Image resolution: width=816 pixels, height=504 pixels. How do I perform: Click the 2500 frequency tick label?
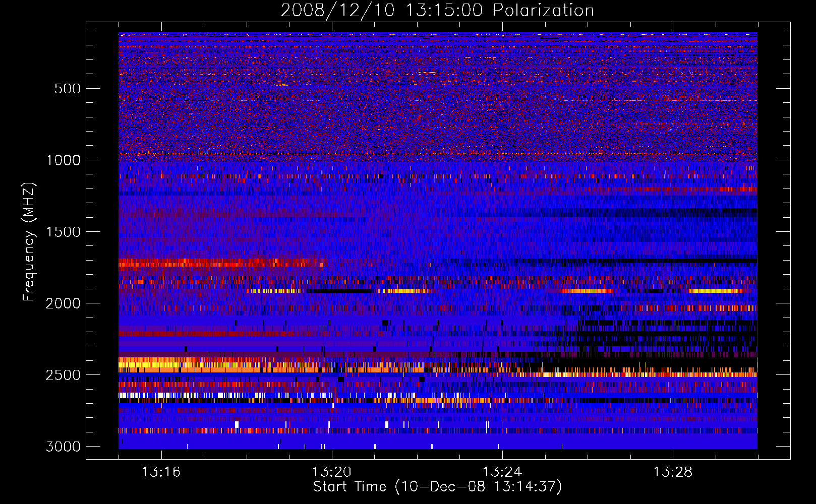click(x=63, y=375)
